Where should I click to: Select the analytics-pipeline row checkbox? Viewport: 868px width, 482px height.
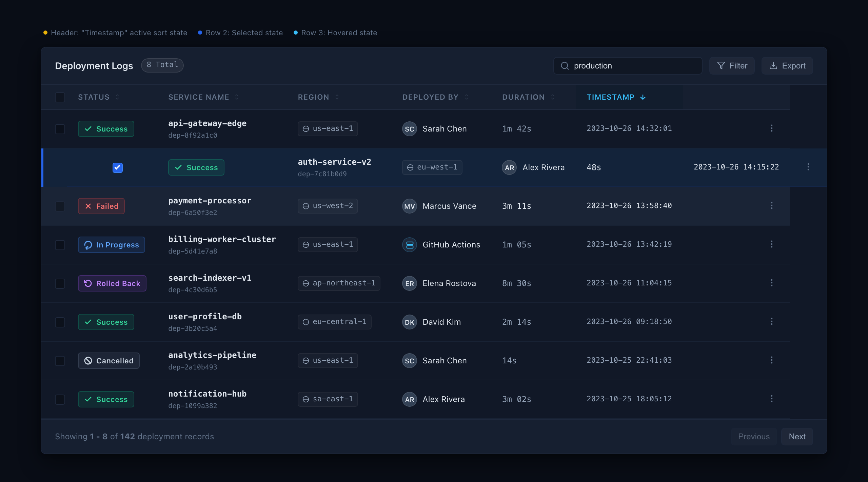point(60,361)
